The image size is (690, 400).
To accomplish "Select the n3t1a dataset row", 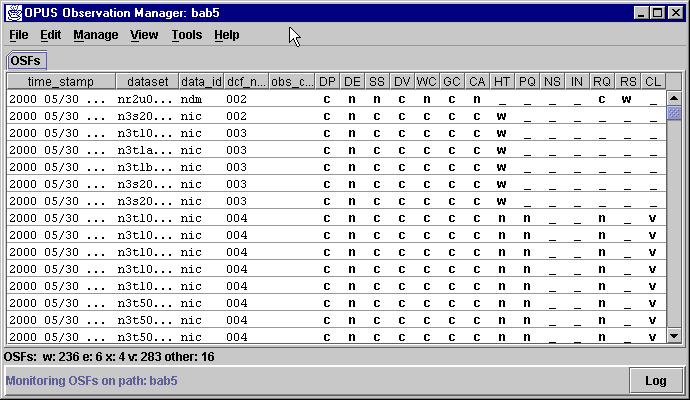I will (146, 150).
